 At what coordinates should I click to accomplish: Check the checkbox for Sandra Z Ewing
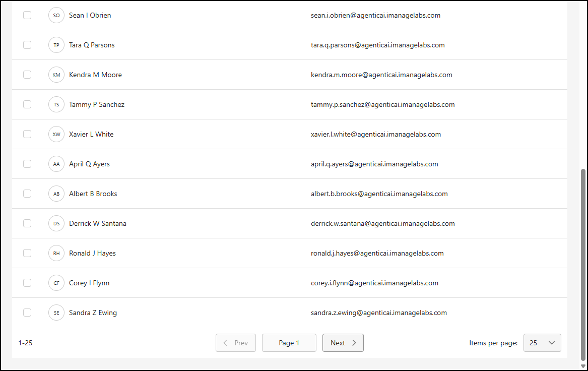click(27, 313)
